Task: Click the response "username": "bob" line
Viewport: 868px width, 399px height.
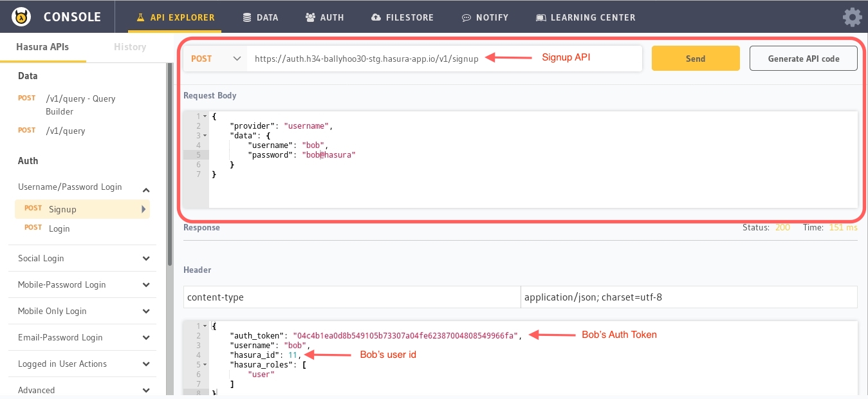Action: pyautogui.click(x=270, y=345)
